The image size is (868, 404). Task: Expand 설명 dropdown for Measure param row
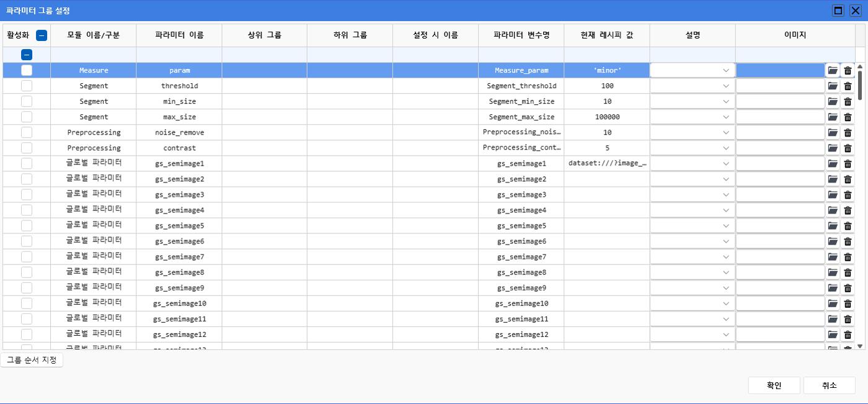(x=726, y=71)
